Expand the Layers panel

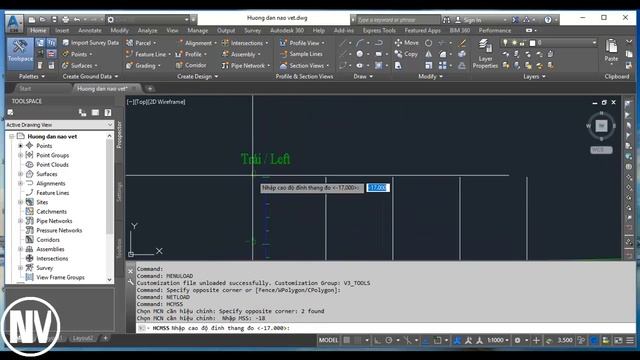point(534,76)
